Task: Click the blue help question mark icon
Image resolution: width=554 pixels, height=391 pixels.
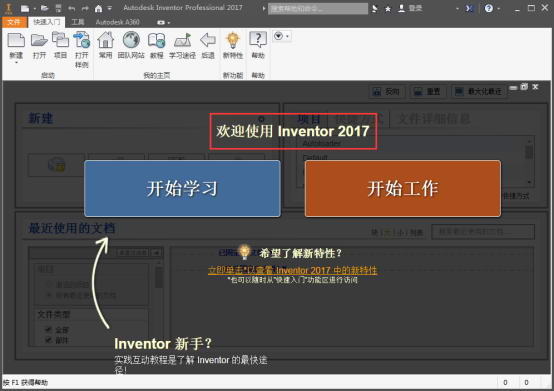Action: 489,8
